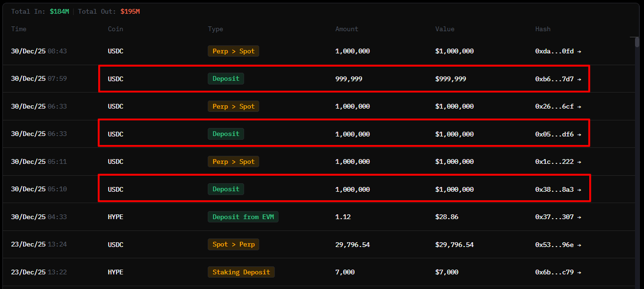Click the Hash column header
Screen dimensions: 644x289
pyautogui.click(x=542, y=29)
